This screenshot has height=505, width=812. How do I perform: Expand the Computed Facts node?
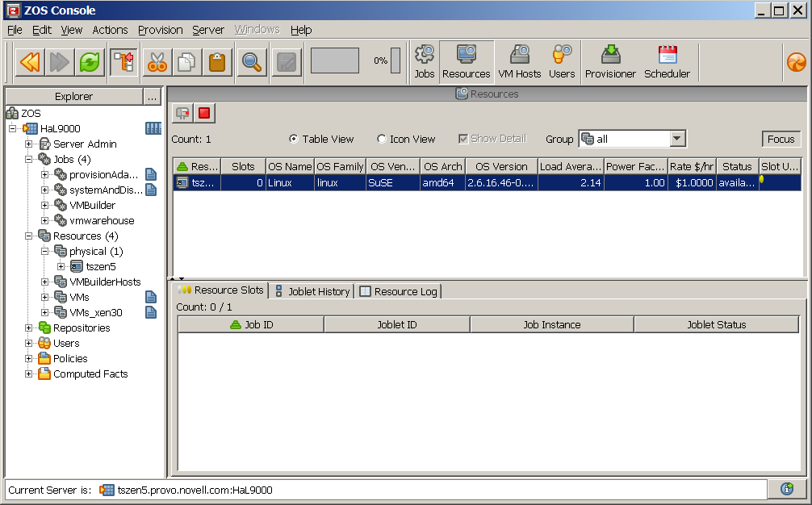click(29, 374)
